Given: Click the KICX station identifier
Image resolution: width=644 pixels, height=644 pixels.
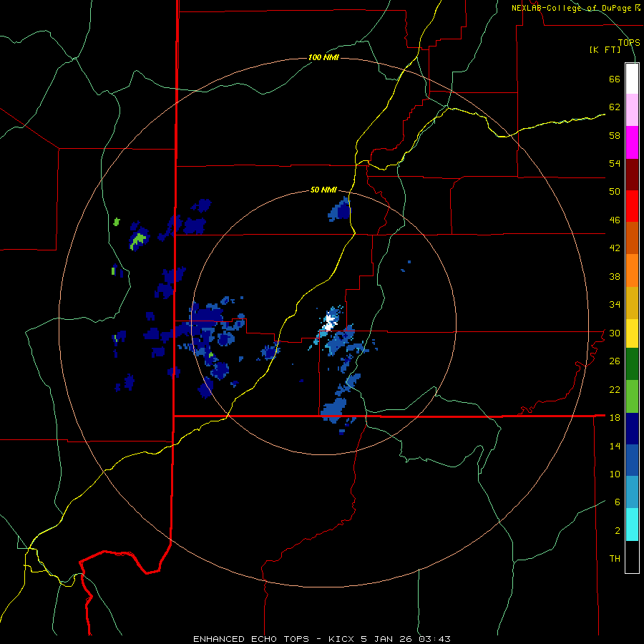Looking at the screenshot, I should [342, 639].
